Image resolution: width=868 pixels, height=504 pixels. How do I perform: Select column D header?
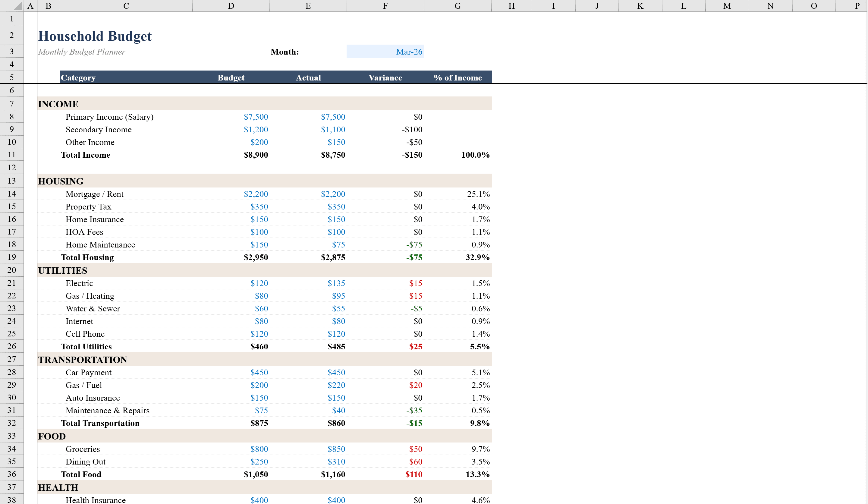pyautogui.click(x=231, y=6)
